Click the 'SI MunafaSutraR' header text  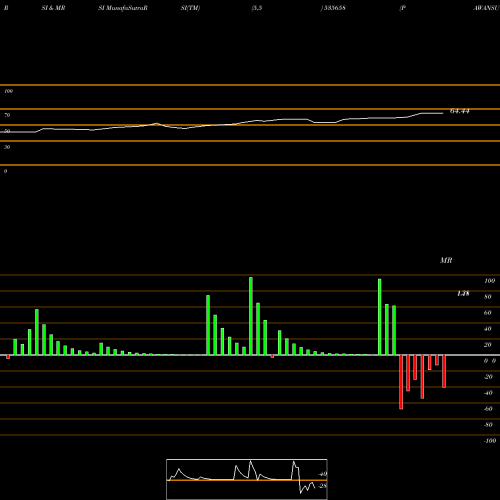(123, 8)
